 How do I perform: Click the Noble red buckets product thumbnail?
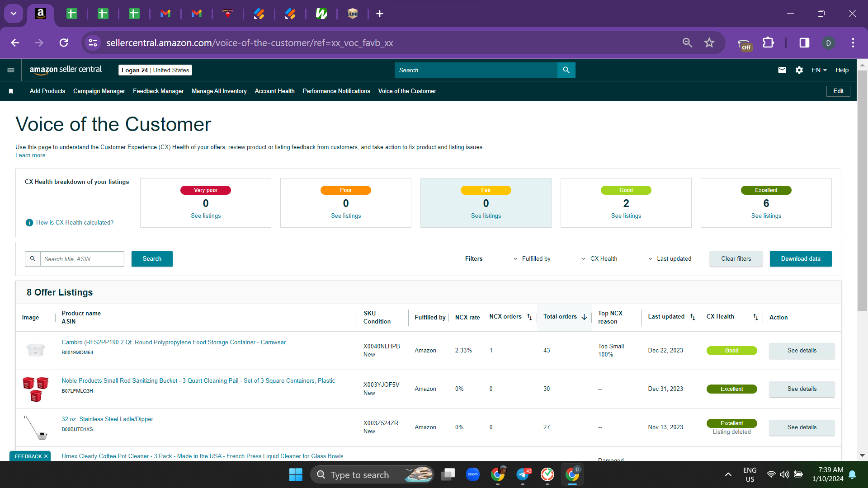click(x=36, y=389)
